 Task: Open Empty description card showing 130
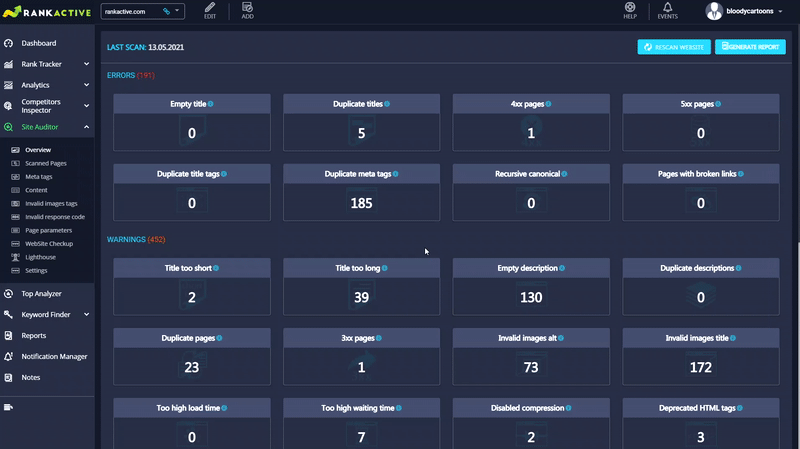pyautogui.click(x=531, y=287)
